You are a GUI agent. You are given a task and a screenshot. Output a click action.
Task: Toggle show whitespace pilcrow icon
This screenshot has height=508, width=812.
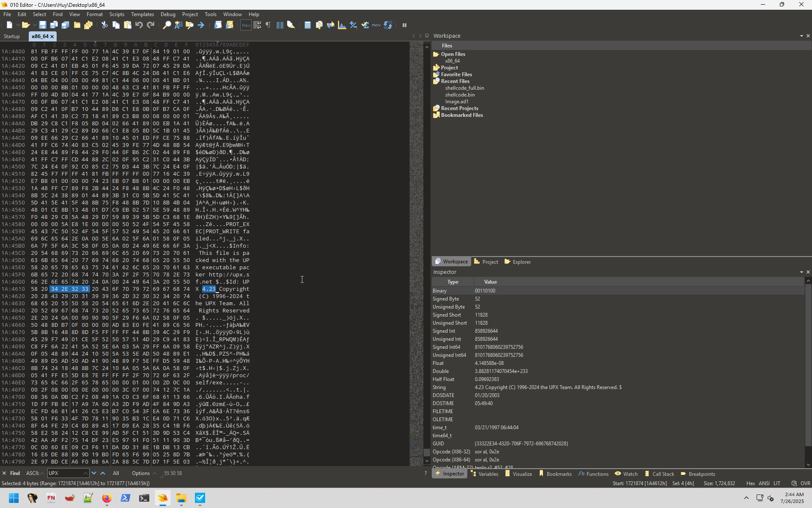[x=268, y=25]
